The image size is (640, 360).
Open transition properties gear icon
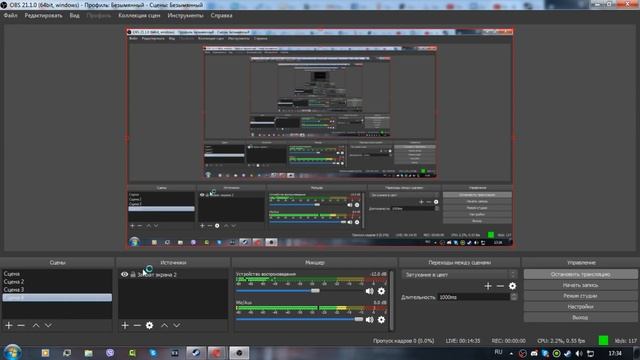(512, 286)
